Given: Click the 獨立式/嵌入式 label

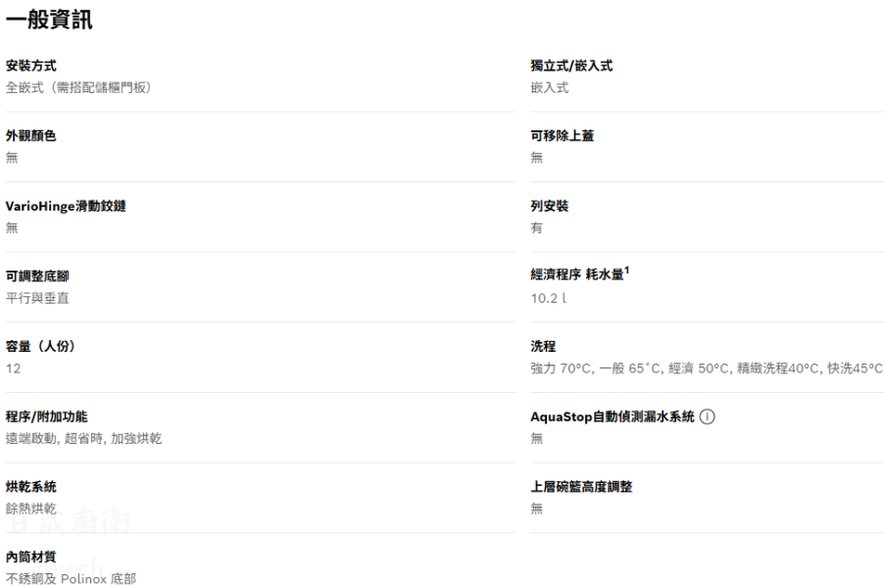Looking at the screenshot, I should [x=571, y=66].
